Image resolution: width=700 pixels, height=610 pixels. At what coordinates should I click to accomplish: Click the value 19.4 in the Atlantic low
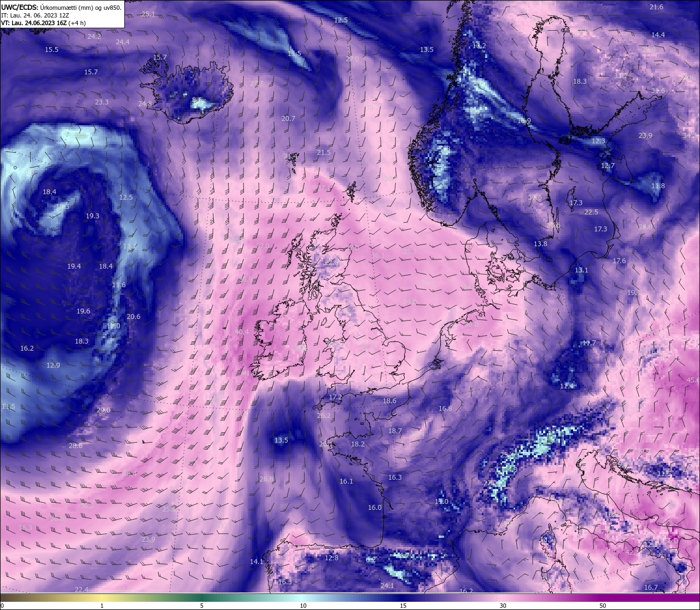74,266
